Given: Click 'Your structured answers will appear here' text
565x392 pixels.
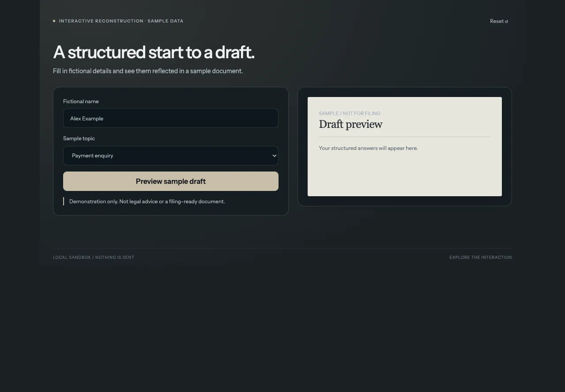Looking at the screenshot, I should pyautogui.click(x=368, y=148).
